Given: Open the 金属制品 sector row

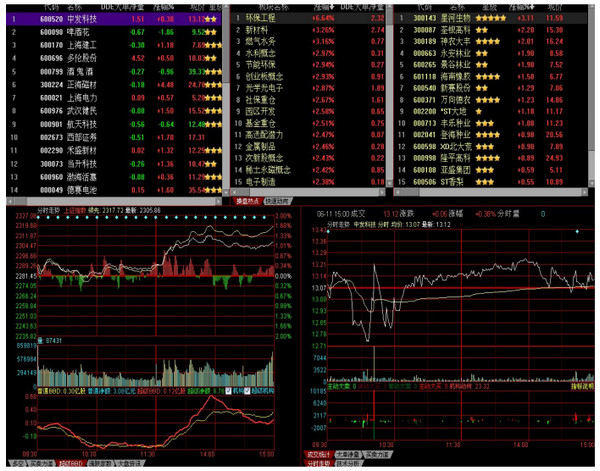Looking at the screenshot, I should click(309, 147).
